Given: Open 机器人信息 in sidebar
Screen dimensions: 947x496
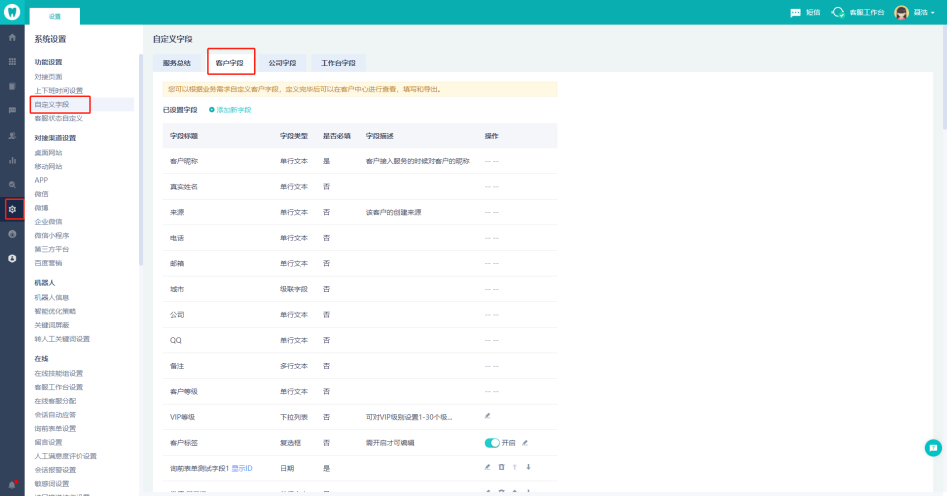Looking at the screenshot, I should click(52, 297).
